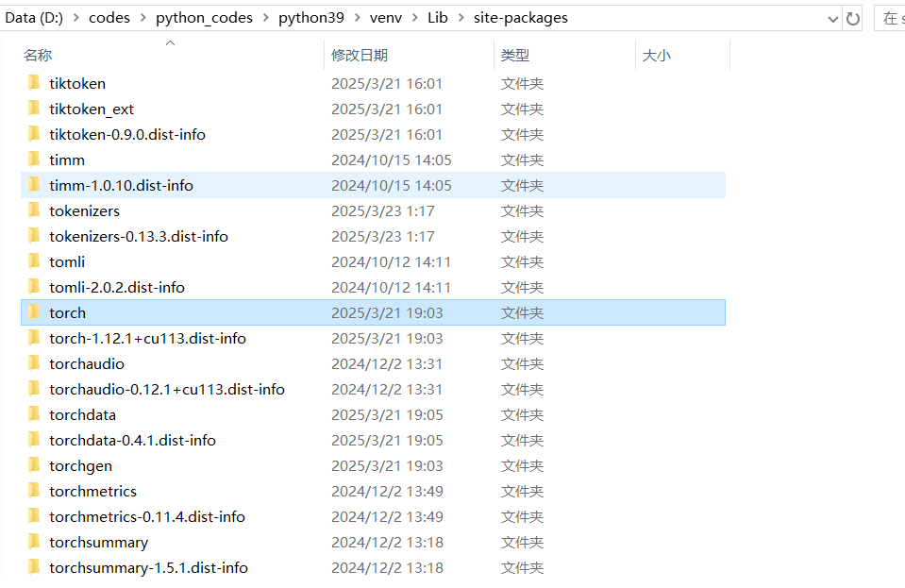Go to venv in the breadcrumb
The height and width of the screenshot is (588, 905).
(386, 18)
